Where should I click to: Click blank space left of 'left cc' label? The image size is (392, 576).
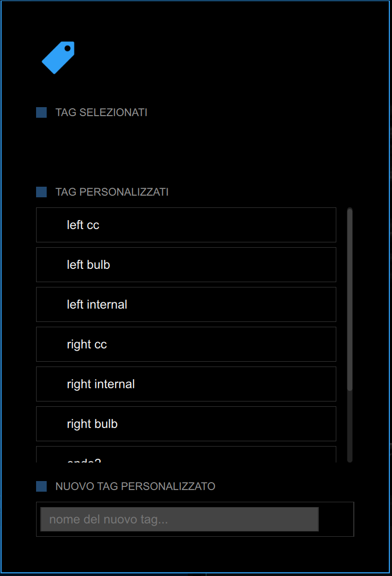[51, 225]
